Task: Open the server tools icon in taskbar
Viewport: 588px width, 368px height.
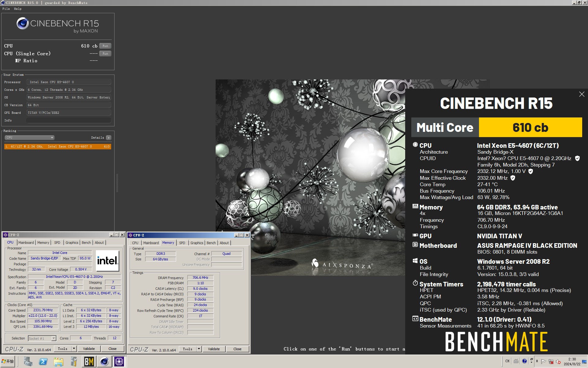Action: tap(73, 362)
